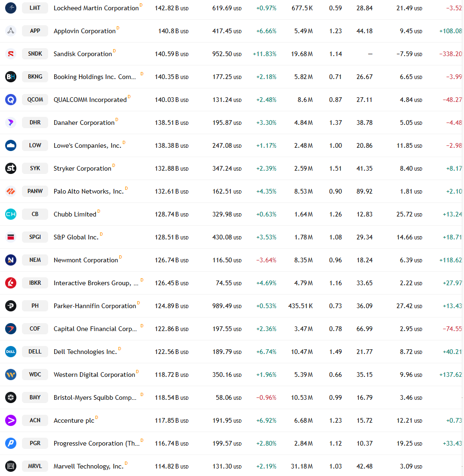This screenshot has width=464, height=476.
Task: Select the 435.51 K volume value
Action: point(300,306)
